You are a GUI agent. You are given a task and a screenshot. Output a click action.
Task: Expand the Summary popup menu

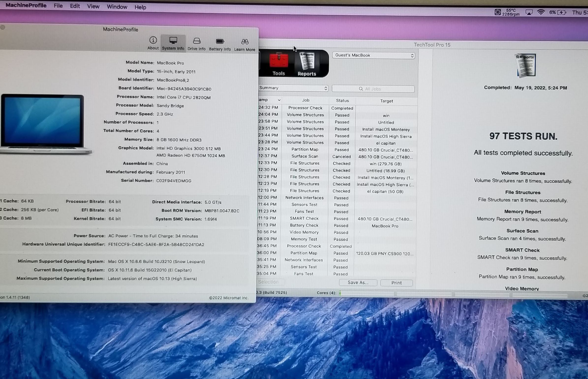pos(293,88)
